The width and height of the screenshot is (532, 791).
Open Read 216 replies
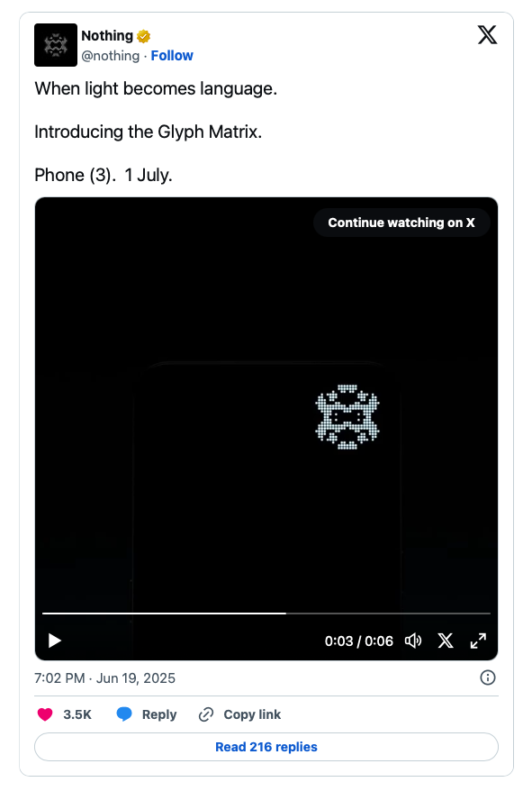point(266,747)
